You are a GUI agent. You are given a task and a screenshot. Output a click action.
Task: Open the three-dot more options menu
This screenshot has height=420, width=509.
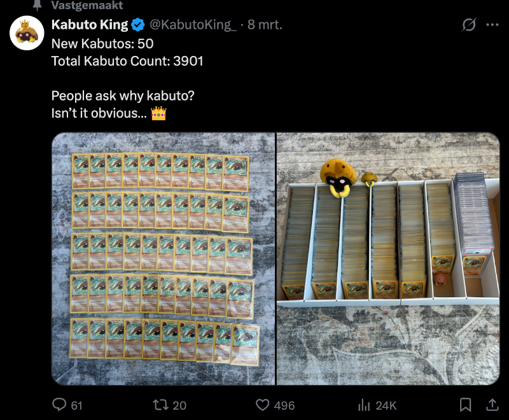point(492,25)
